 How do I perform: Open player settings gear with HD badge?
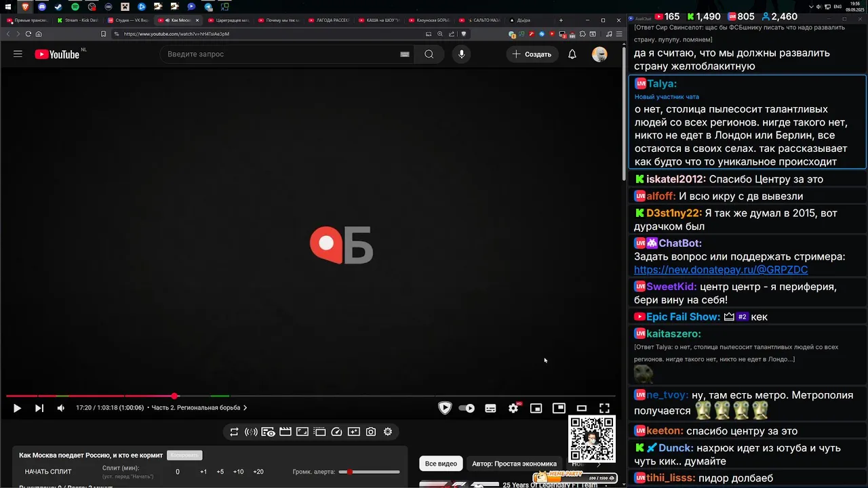[x=513, y=408]
